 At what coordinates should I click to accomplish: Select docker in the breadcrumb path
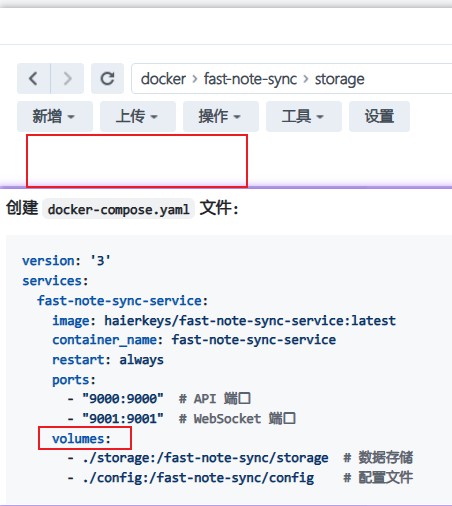click(163, 79)
